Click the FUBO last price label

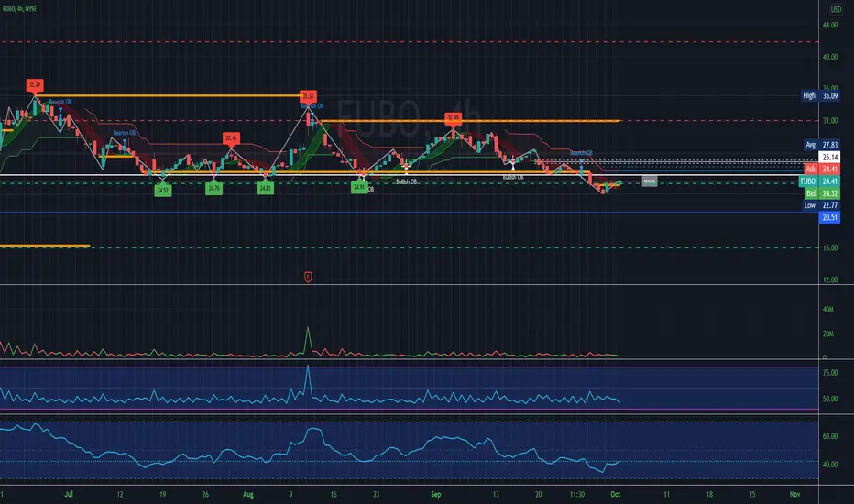[x=819, y=181]
